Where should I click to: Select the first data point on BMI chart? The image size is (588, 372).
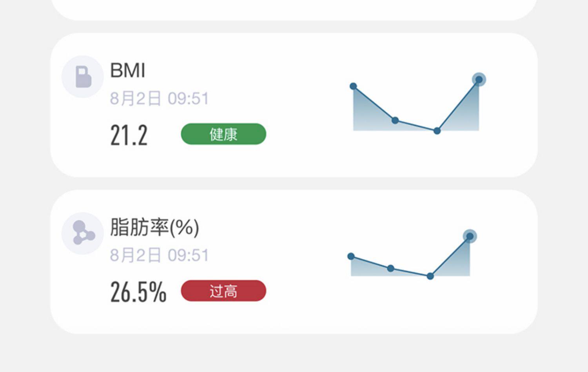353,86
